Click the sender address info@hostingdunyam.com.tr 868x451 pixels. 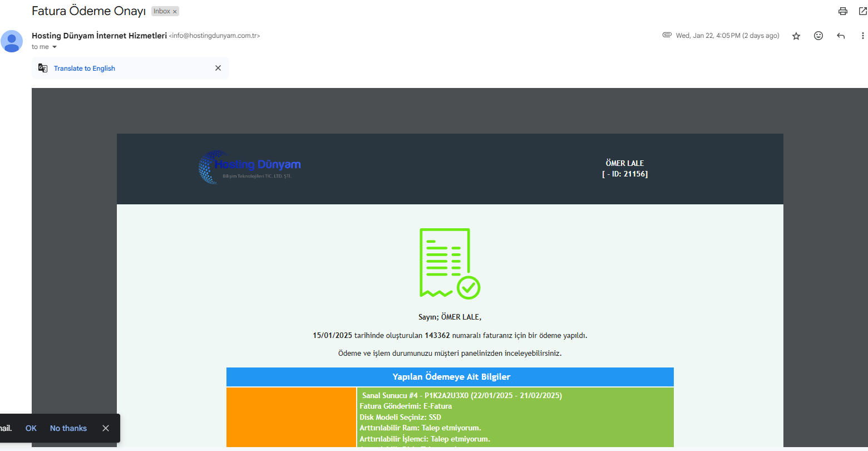pos(214,36)
